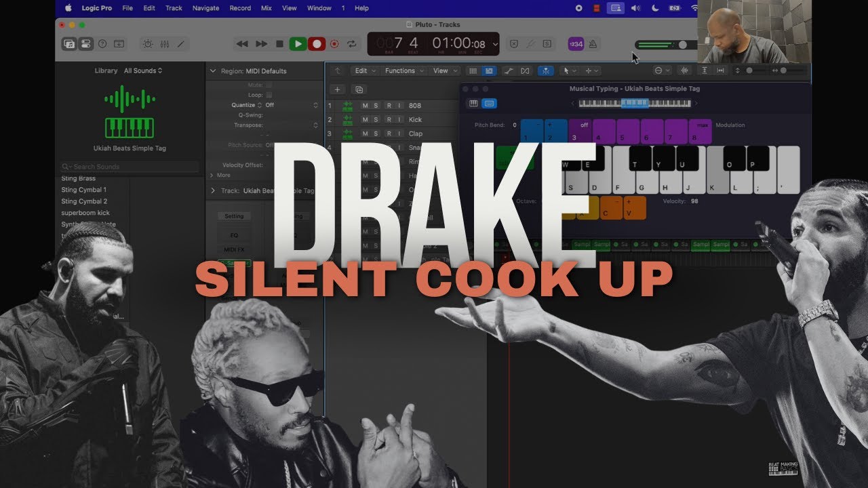Open the Edit dropdown in Tracks area

coord(364,70)
